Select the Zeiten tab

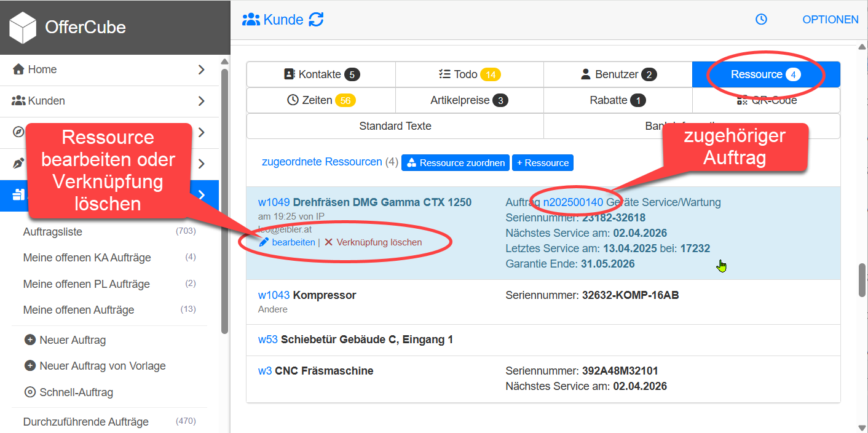tap(321, 100)
